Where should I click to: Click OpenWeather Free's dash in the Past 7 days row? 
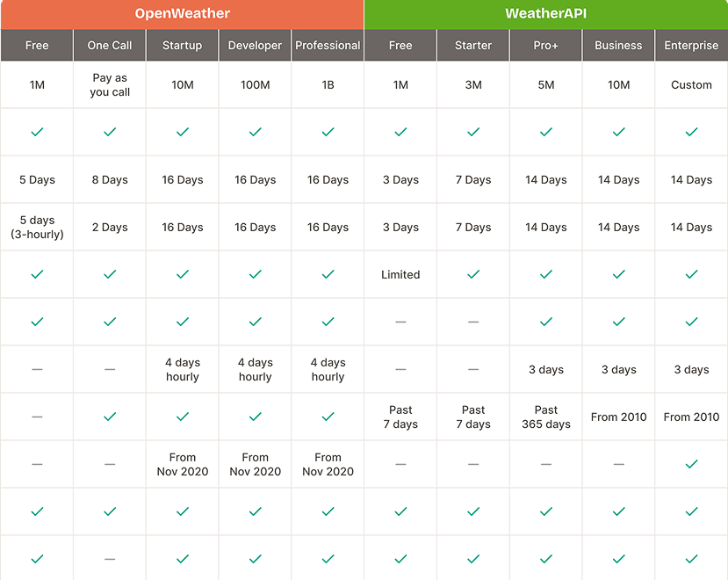37,417
